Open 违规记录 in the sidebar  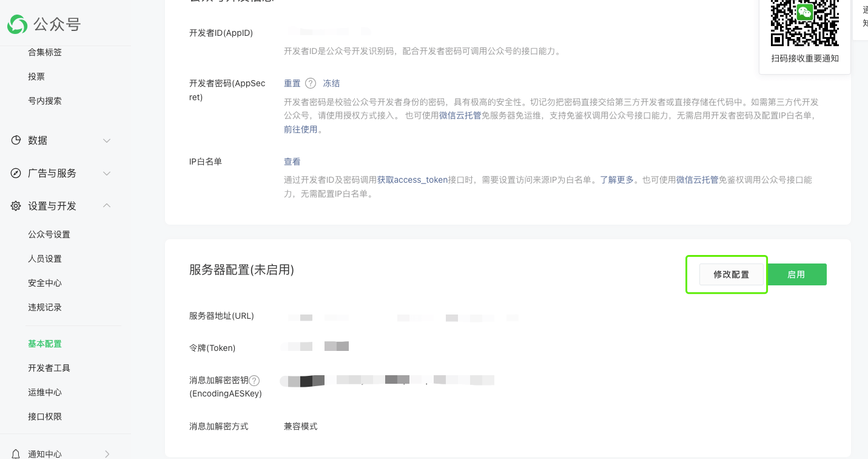[45, 307]
